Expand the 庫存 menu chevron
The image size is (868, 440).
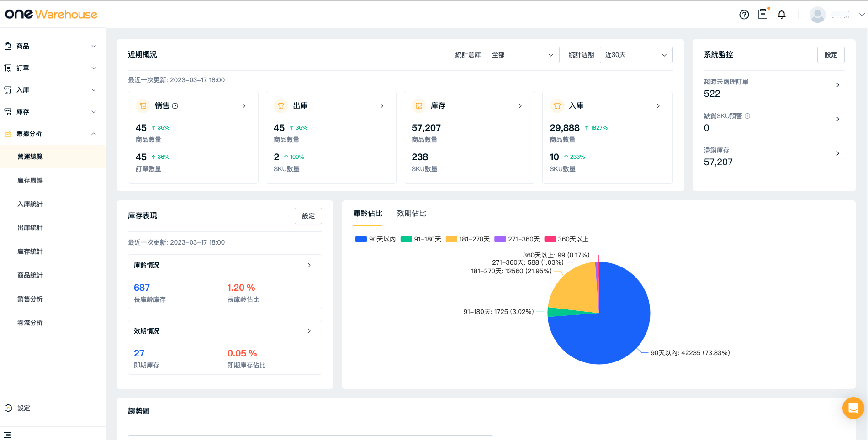pos(94,112)
